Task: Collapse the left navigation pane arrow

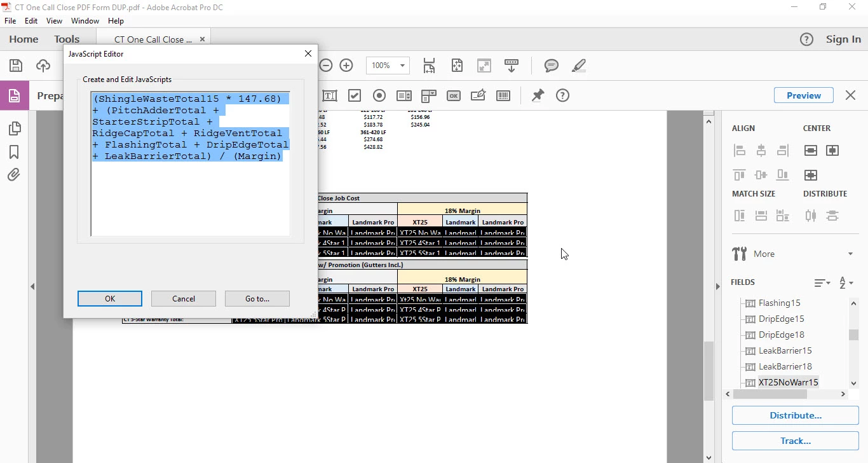Action: click(x=32, y=286)
